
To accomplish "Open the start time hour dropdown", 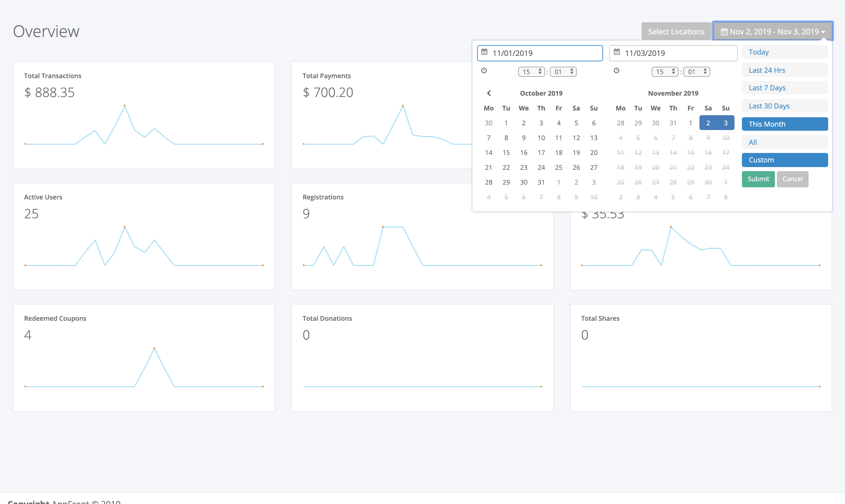I will 532,72.
